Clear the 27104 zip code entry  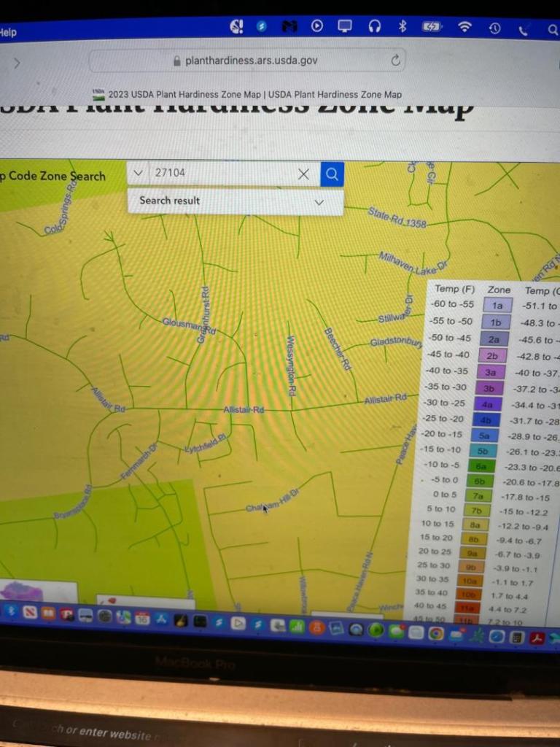(x=304, y=174)
